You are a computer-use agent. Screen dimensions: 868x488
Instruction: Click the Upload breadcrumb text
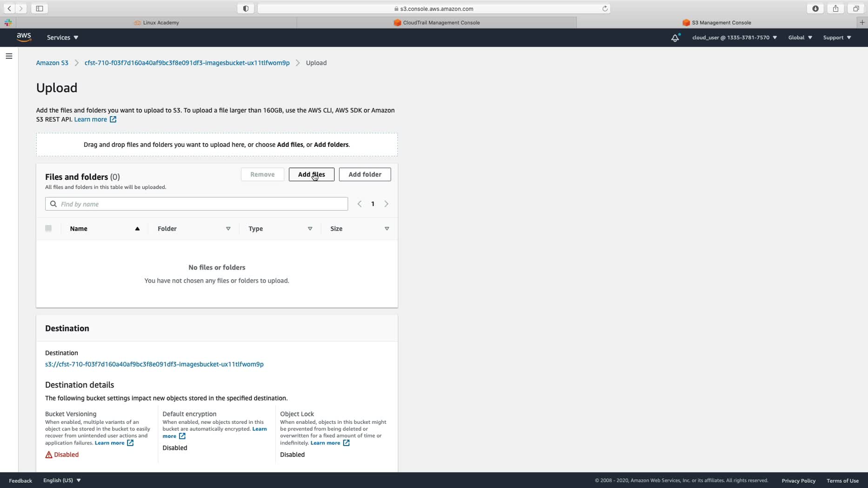point(316,63)
